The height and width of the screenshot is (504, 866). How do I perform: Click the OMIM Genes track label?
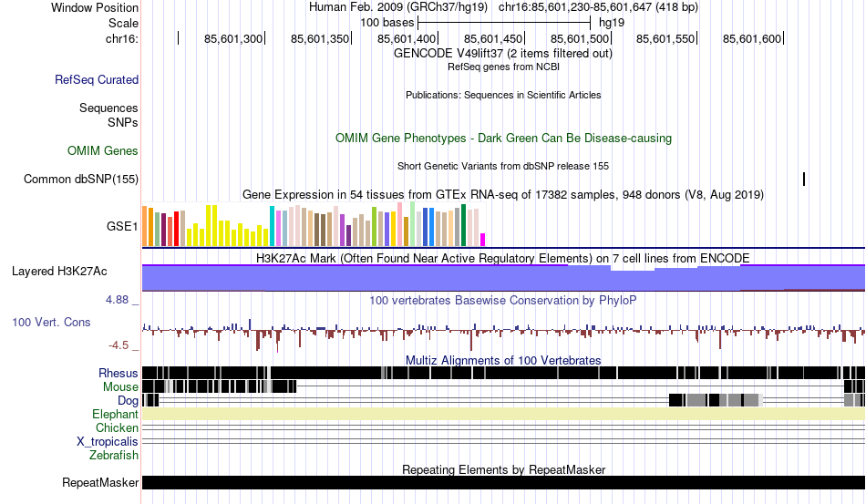[103, 150]
